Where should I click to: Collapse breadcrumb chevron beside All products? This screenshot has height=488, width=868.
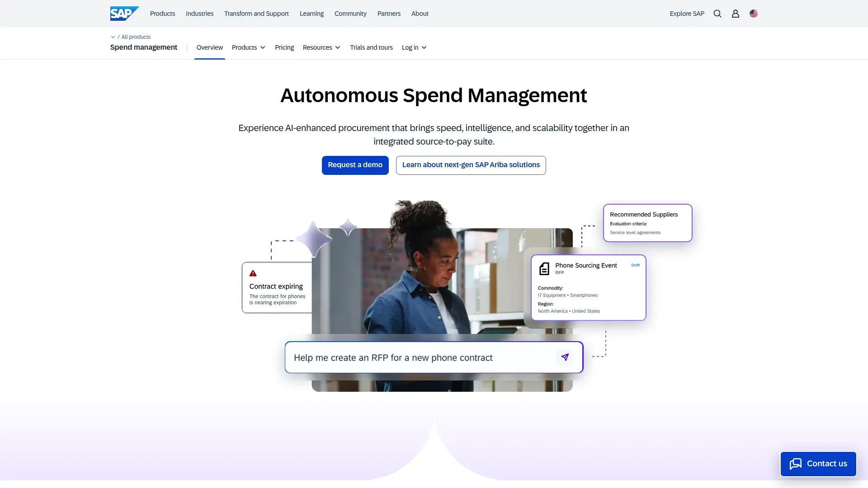(x=113, y=37)
